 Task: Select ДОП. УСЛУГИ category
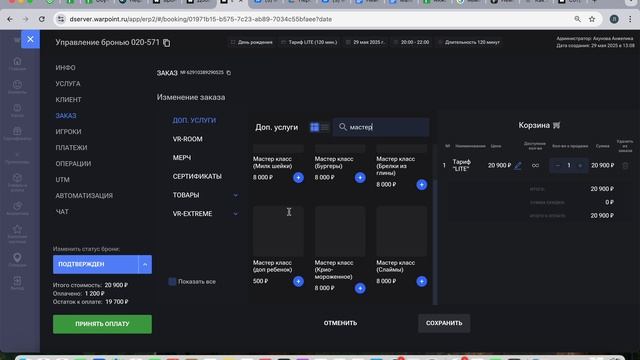click(x=194, y=120)
